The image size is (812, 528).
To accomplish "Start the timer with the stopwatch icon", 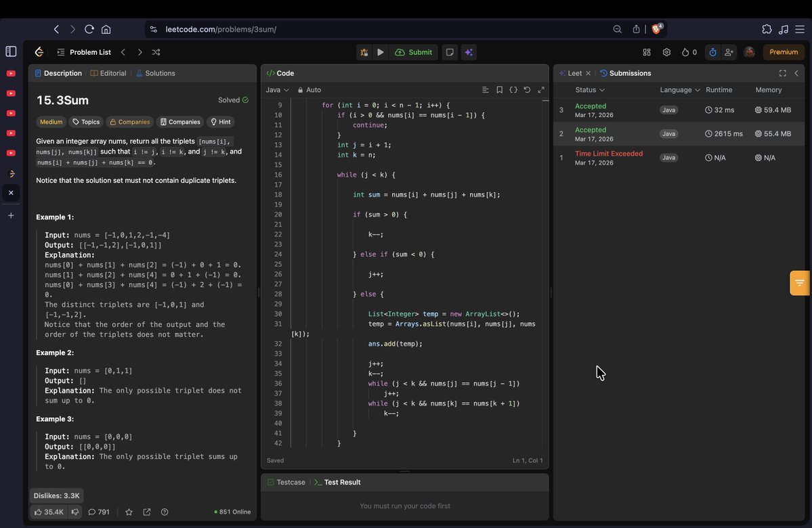I will tap(712, 52).
